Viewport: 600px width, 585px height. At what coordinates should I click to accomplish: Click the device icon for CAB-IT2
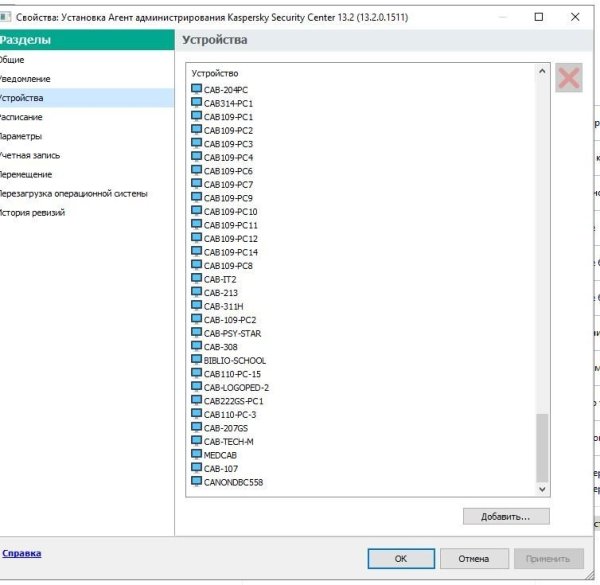[x=196, y=279]
